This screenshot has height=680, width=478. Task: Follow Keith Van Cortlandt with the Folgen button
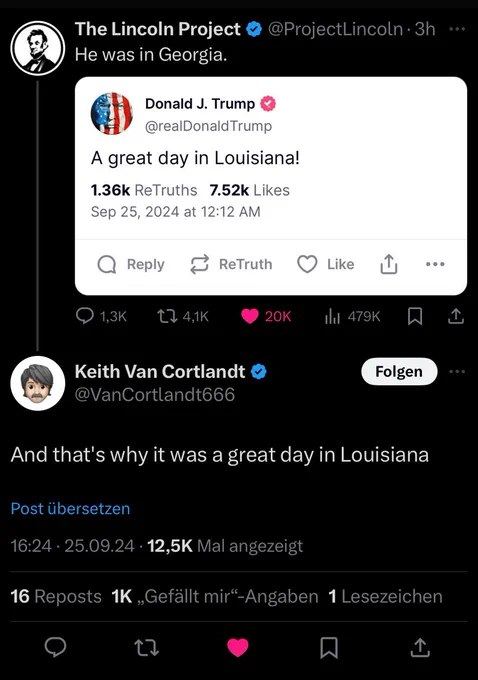399,372
